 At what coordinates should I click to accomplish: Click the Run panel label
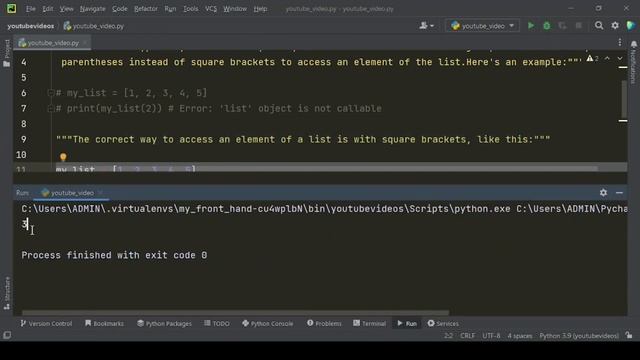pos(22,193)
